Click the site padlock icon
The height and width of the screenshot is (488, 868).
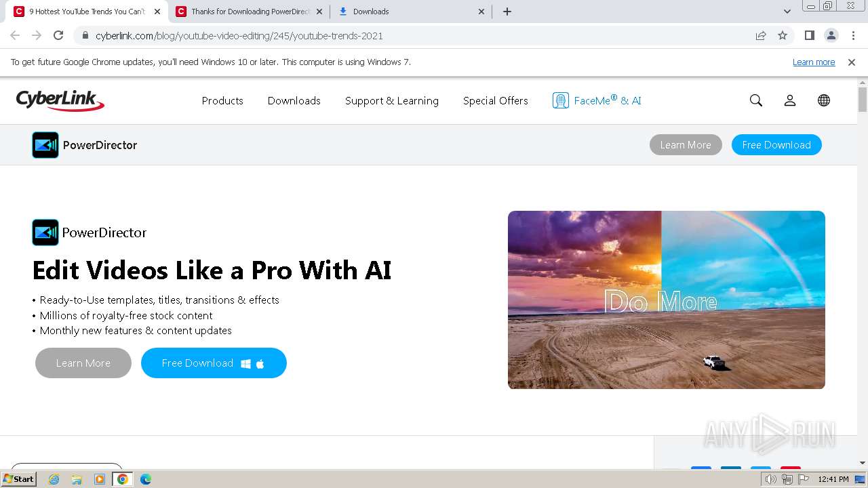pos(85,35)
